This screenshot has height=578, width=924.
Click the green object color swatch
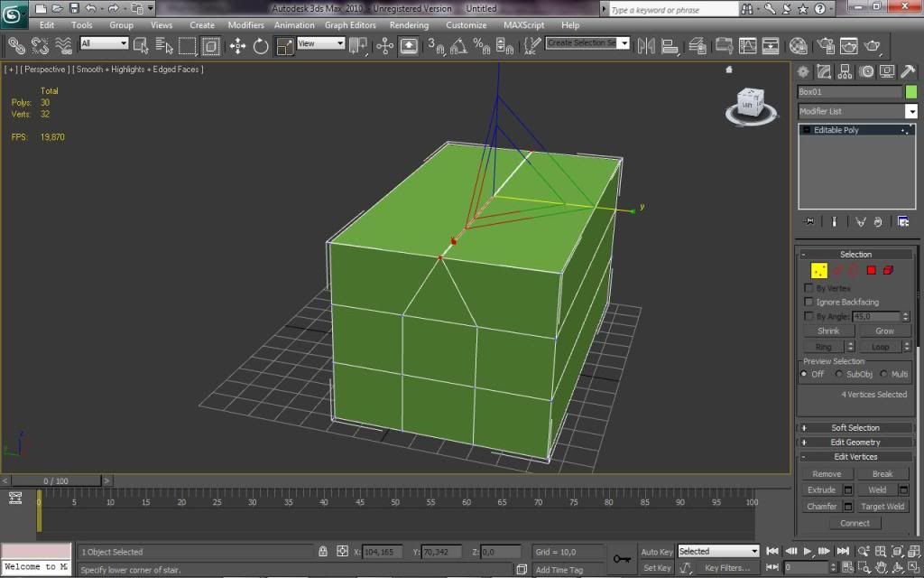[x=911, y=92]
